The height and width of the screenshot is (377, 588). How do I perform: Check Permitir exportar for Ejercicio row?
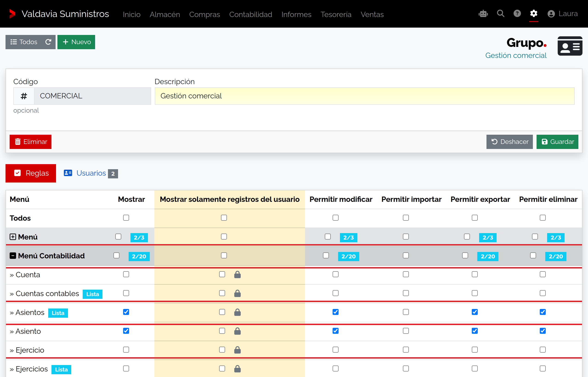(475, 350)
